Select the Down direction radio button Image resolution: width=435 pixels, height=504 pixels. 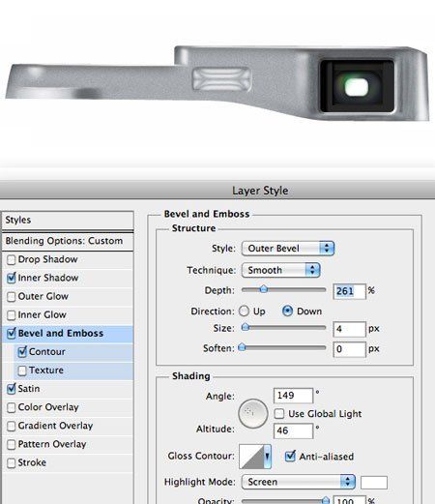(287, 311)
